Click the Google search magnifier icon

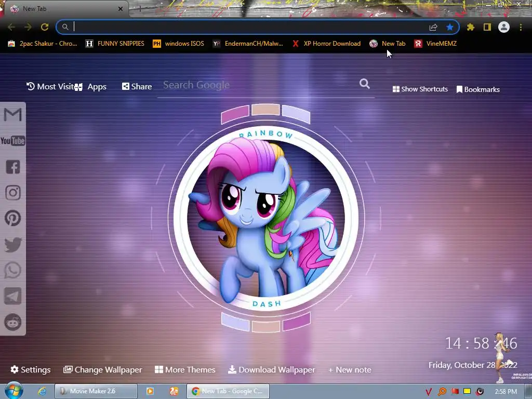[x=364, y=84]
